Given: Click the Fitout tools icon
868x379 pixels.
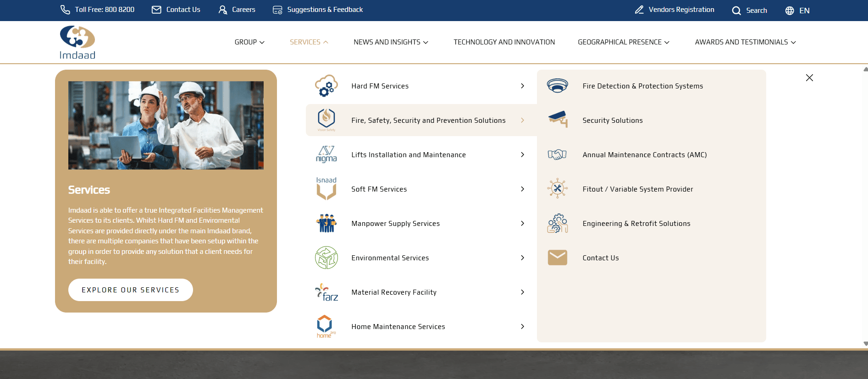Looking at the screenshot, I should [x=558, y=188].
